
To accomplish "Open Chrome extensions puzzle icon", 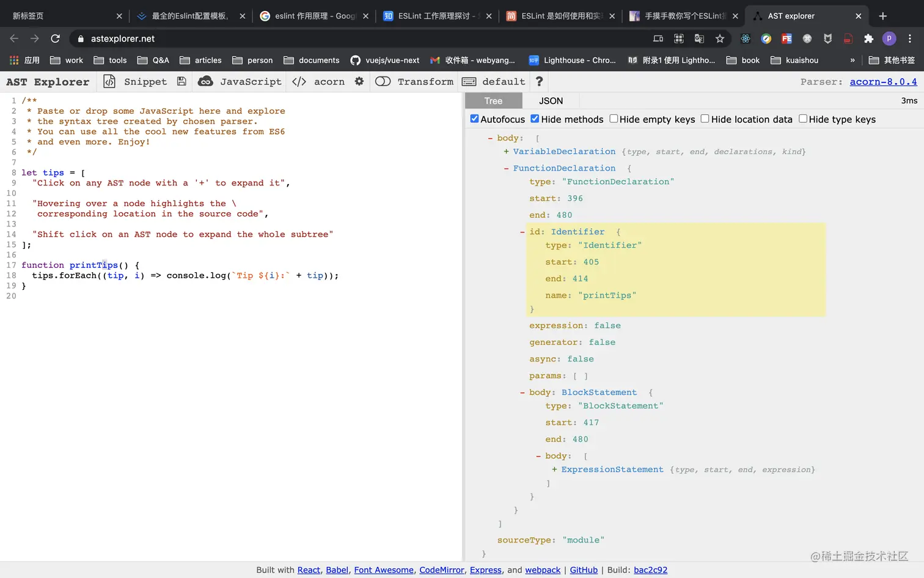I will [x=868, y=39].
